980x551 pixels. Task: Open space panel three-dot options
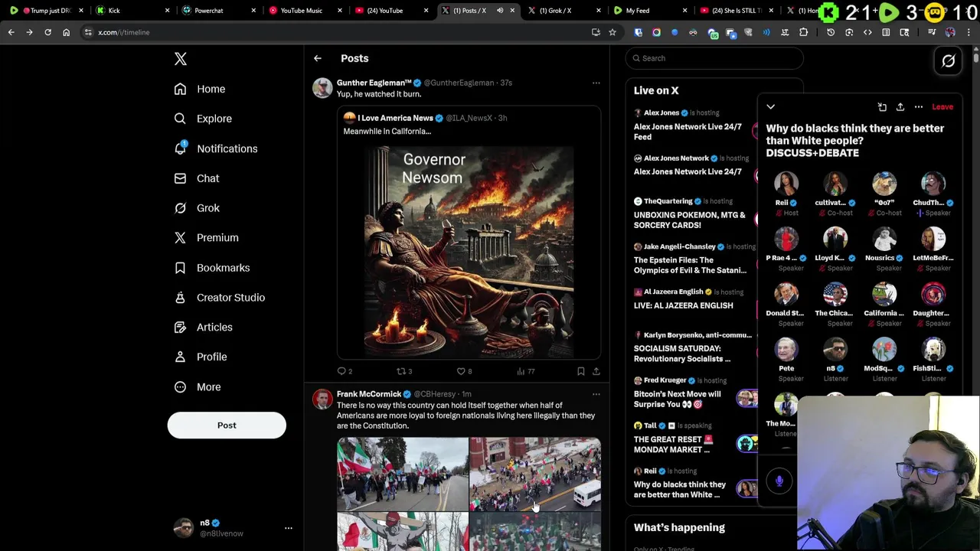(919, 107)
